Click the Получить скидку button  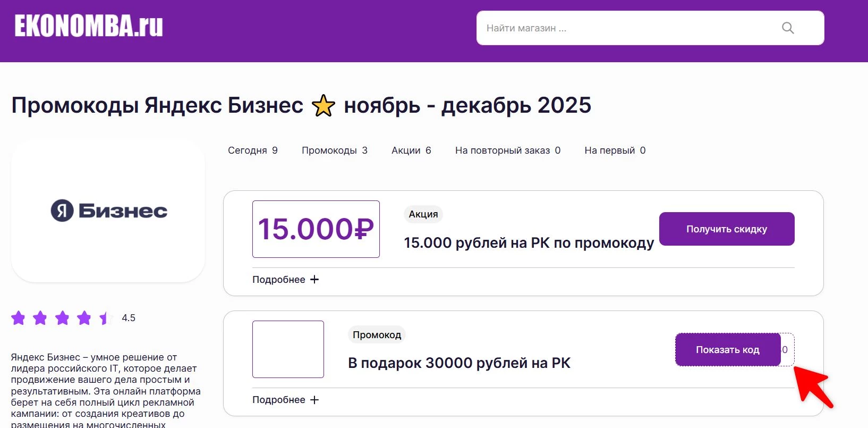727,229
